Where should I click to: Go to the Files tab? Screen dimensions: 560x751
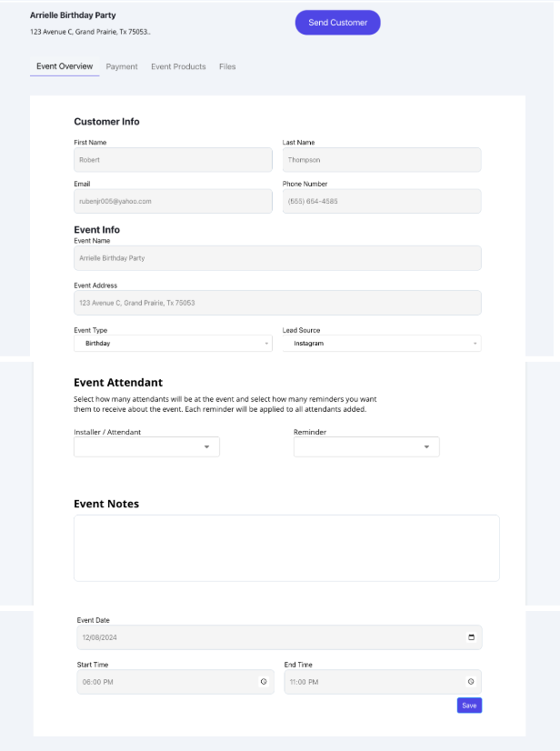click(x=227, y=66)
